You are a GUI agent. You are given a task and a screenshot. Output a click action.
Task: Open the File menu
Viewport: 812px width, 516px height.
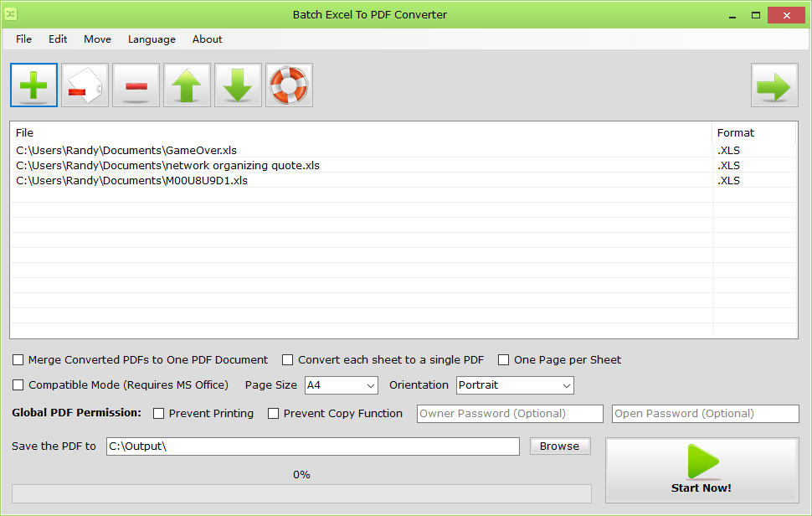click(x=23, y=39)
